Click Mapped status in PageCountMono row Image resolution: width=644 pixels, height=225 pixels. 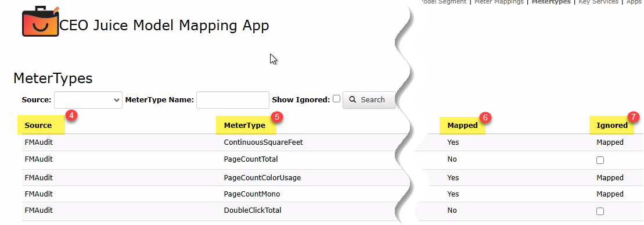610,194
